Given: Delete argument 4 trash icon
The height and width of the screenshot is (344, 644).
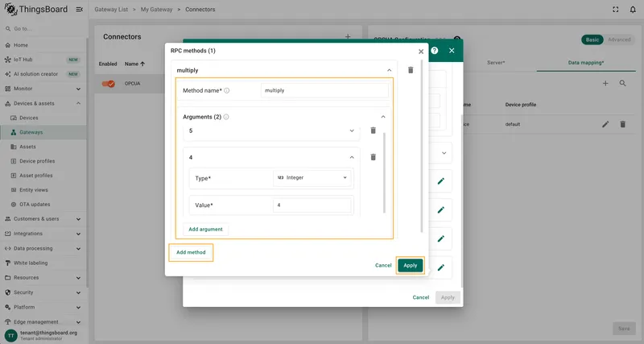Looking at the screenshot, I should [x=373, y=157].
